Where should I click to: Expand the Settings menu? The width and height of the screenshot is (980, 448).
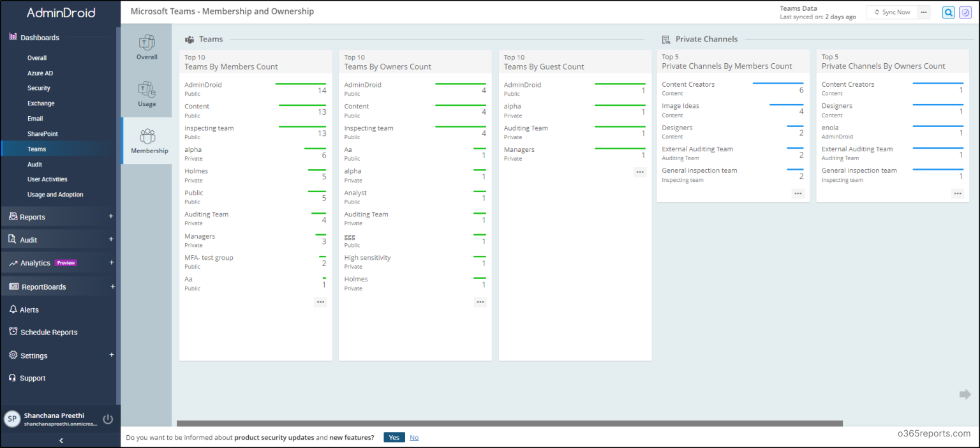point(112,355)
